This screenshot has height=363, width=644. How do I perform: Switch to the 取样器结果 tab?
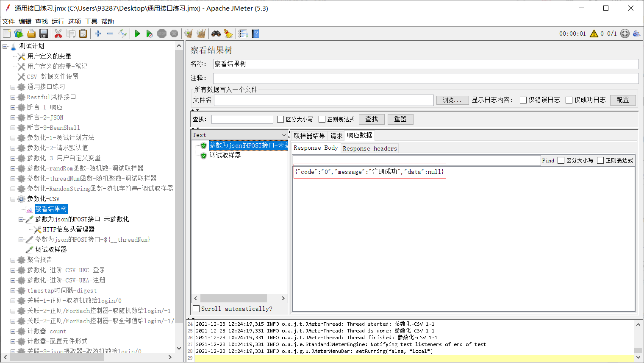[x=309, y=136]
